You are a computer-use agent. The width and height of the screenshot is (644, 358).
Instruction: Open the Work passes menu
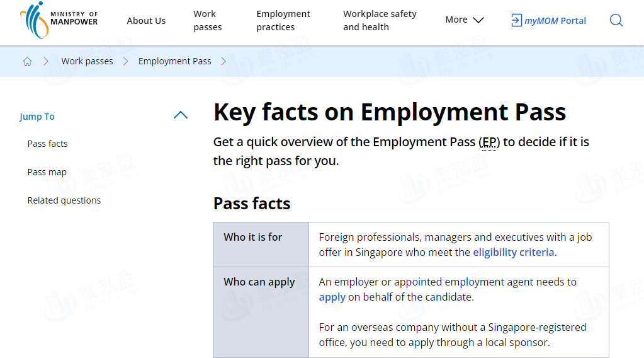pos(208,20)
